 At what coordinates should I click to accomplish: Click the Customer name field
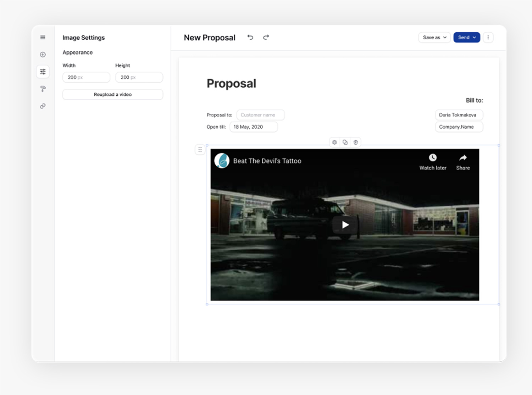[260, 115]
